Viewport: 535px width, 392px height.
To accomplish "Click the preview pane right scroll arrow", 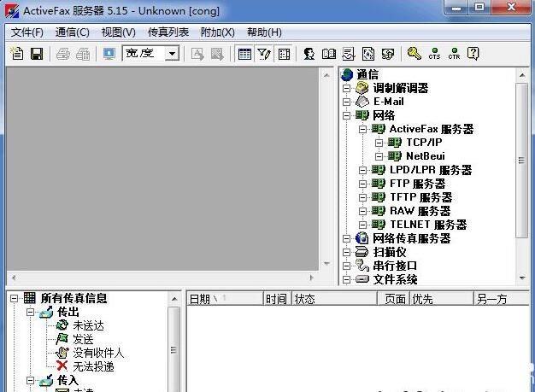I will click(x=312, y=278).
